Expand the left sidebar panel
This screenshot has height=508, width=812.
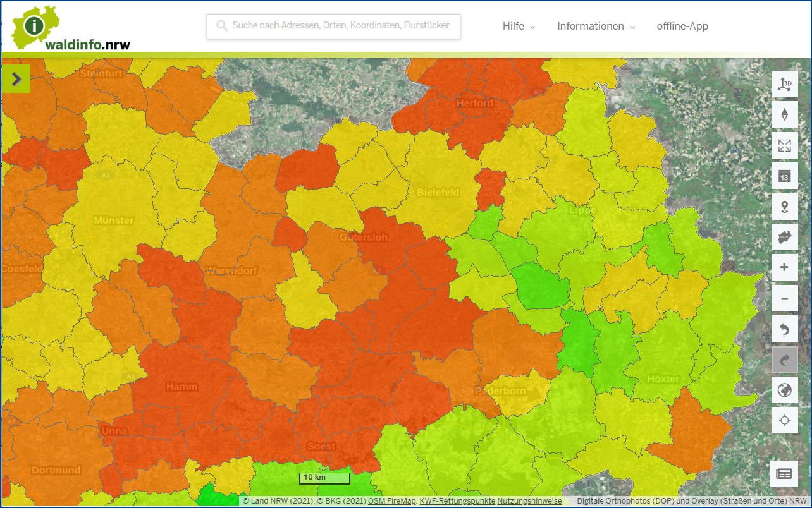16,79
